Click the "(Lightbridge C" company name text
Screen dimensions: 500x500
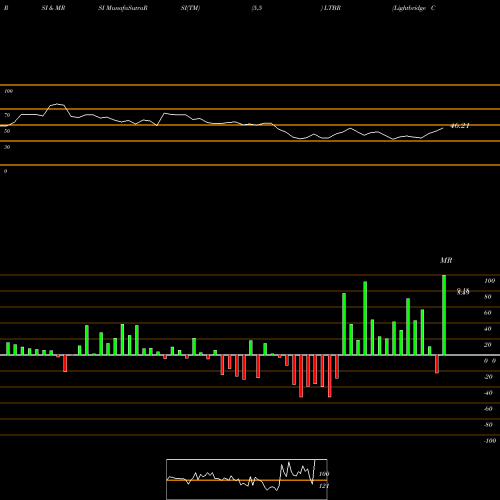point(414,8)
